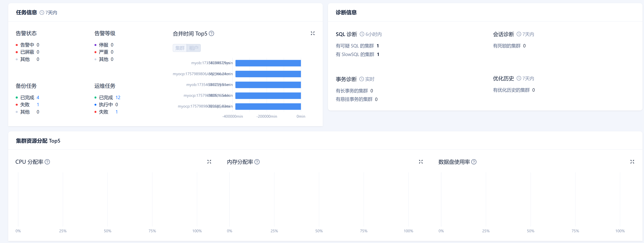
Task: Open completed 运维任务 count 12
Action: [x=118, y=97]
